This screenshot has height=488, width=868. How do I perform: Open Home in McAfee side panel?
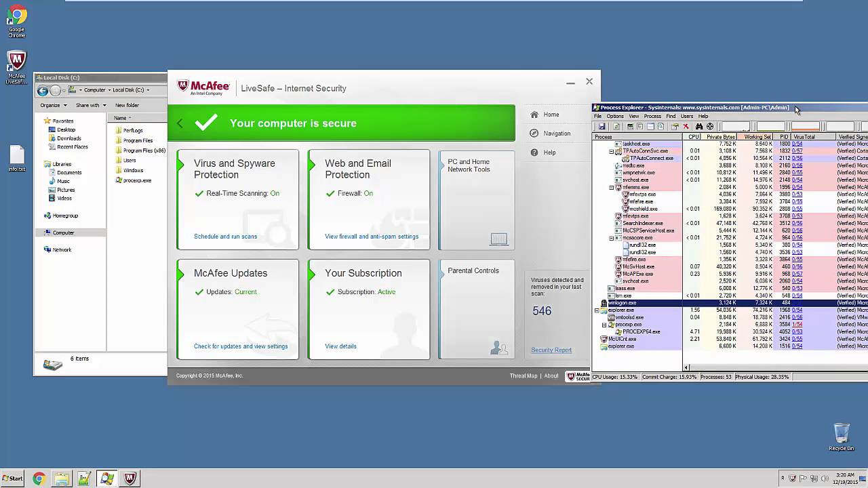point(545,115)
